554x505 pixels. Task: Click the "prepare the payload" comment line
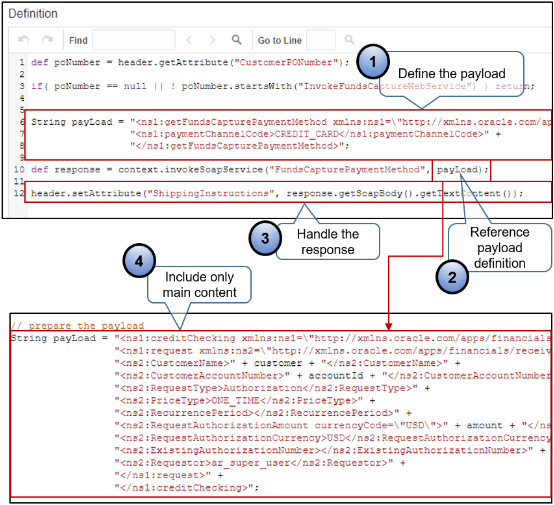point(77,325)
